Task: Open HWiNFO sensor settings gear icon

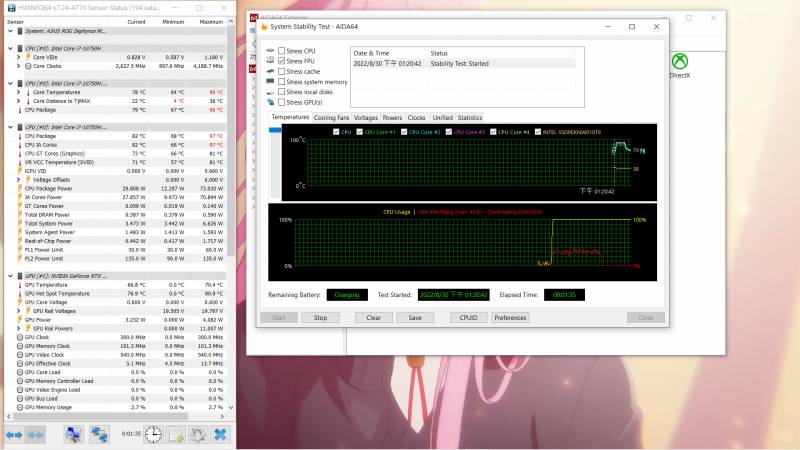Action: pyautogui.click(x=198, y=435)
